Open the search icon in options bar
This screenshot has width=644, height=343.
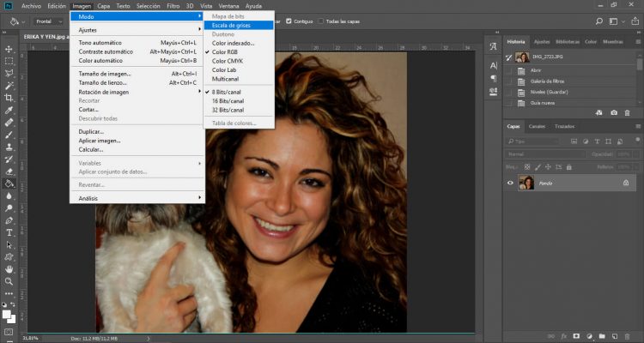point(599,21)
